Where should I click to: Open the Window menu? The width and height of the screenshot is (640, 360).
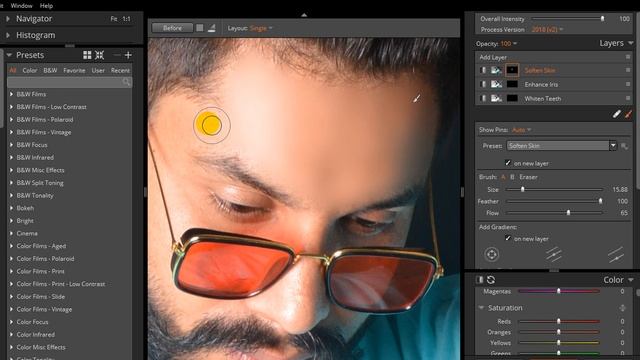(22, 6)
